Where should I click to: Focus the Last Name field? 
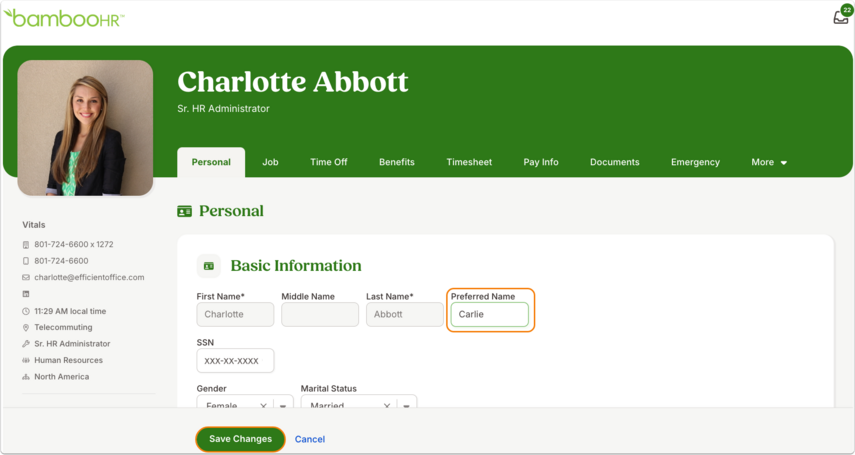click(405, 314)
